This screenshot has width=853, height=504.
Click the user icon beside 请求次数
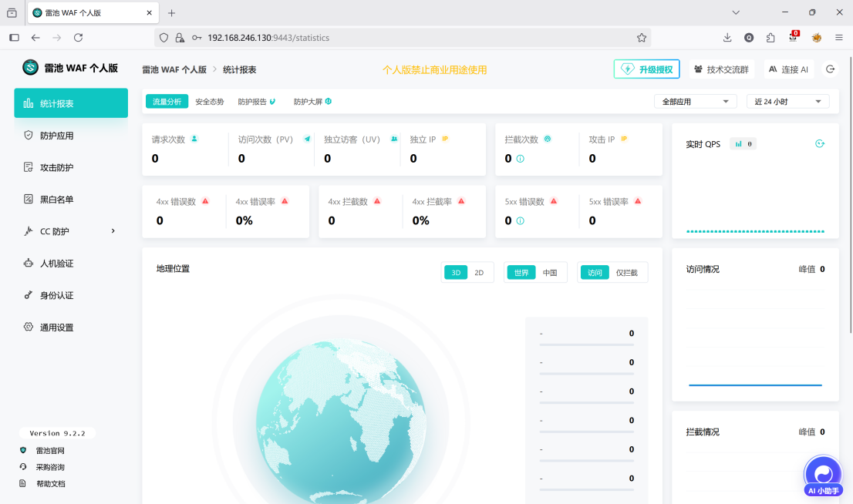pos(194,139)
